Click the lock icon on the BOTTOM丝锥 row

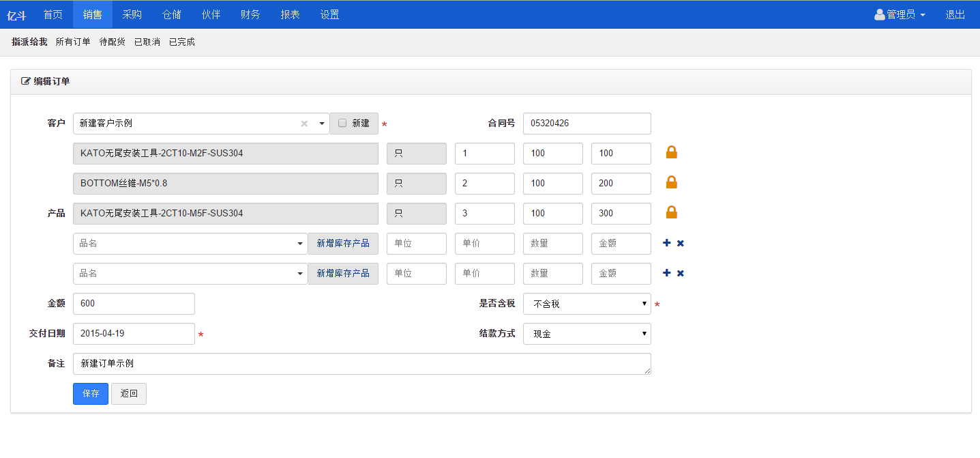671,182
